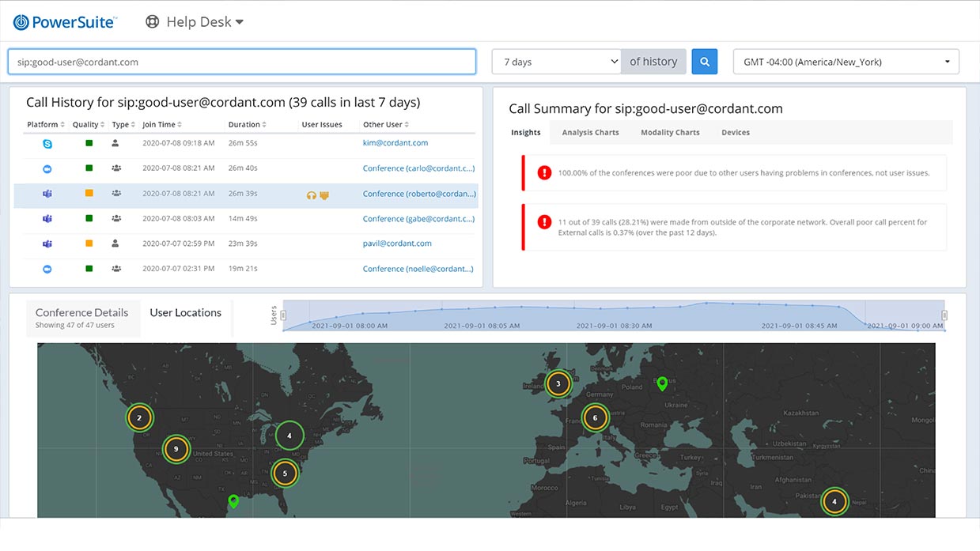Screen dimensions: 980x551
Task: Click the blue search magnifier button
Action: point(704,62)
